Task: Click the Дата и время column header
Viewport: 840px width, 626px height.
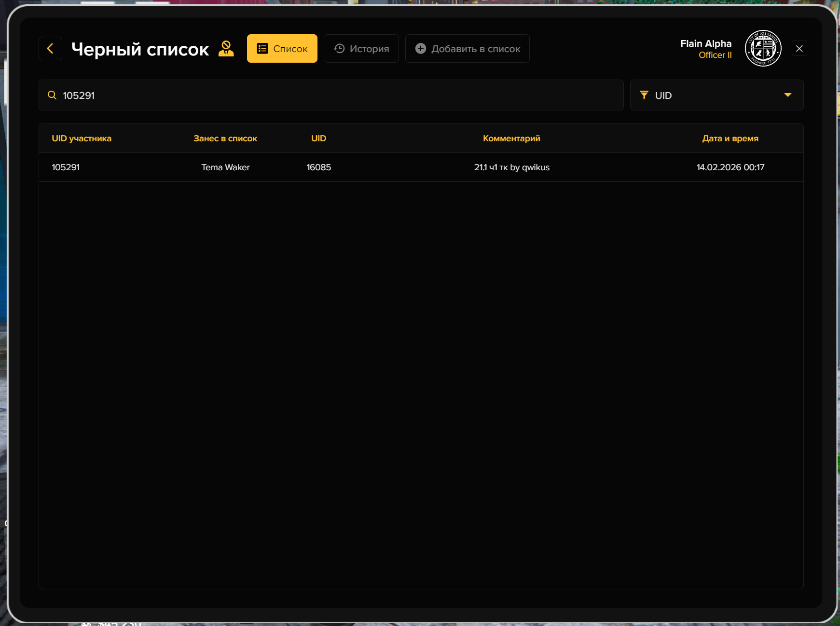Action: pos(730,138)
